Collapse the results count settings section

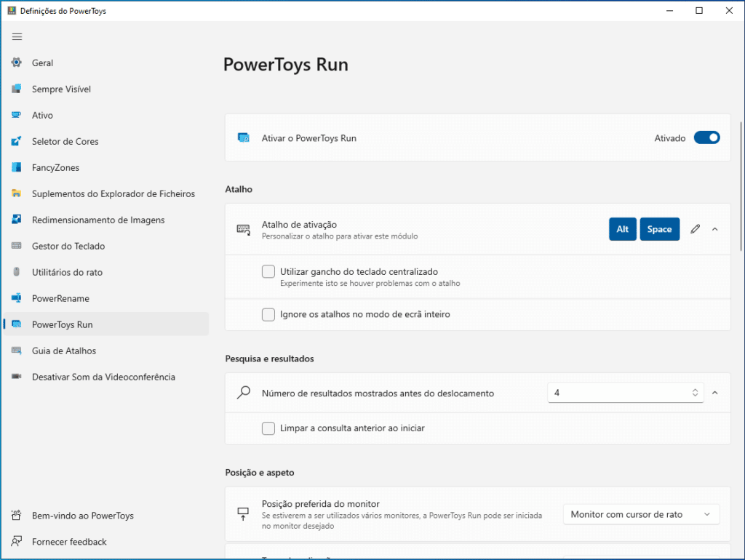[x=714, y=392]
